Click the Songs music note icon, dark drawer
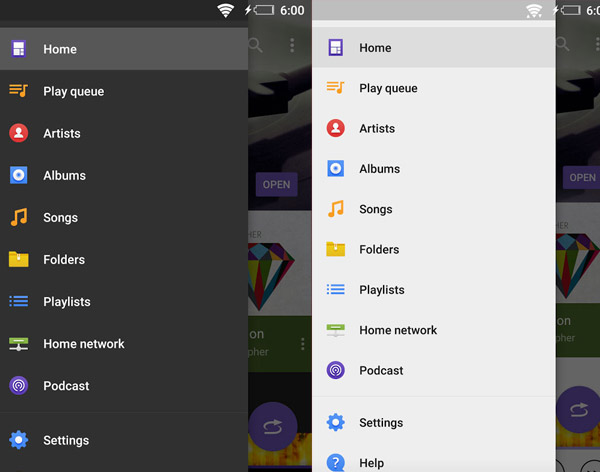The height and width of the screenshot is (472, 600). click(x=18, y=217)
